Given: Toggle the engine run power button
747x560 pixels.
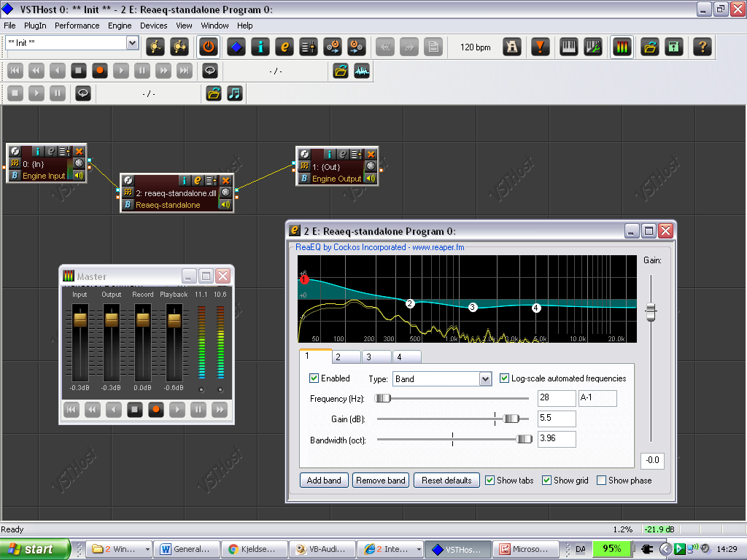Looking at the screenshot, I should point(209,47).
